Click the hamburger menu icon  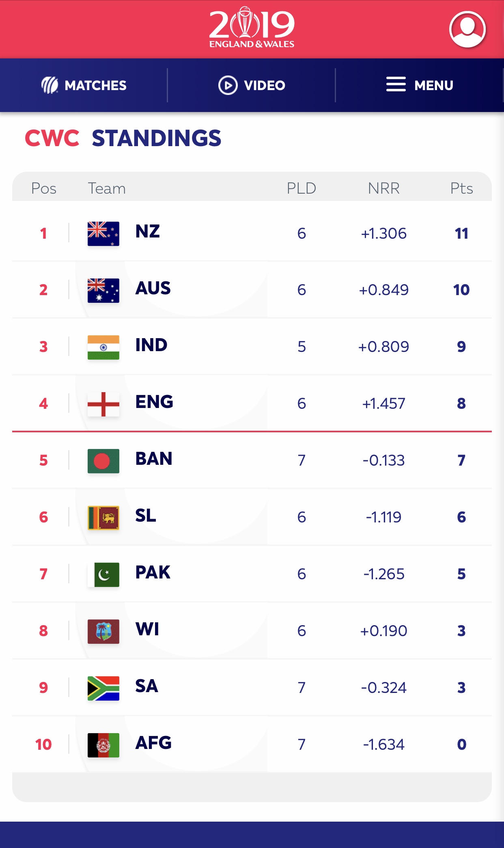click(396, 84)
